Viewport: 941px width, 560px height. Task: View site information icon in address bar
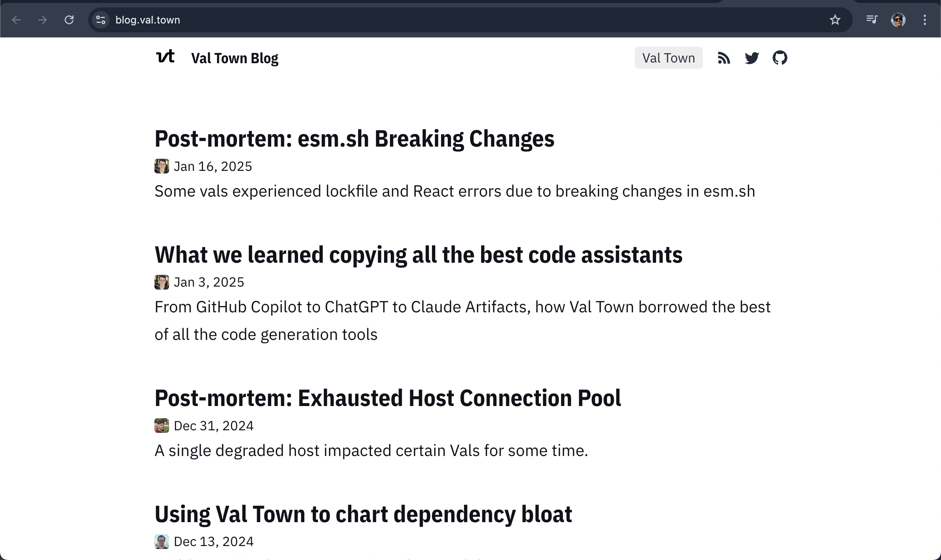tap(100, 19)
